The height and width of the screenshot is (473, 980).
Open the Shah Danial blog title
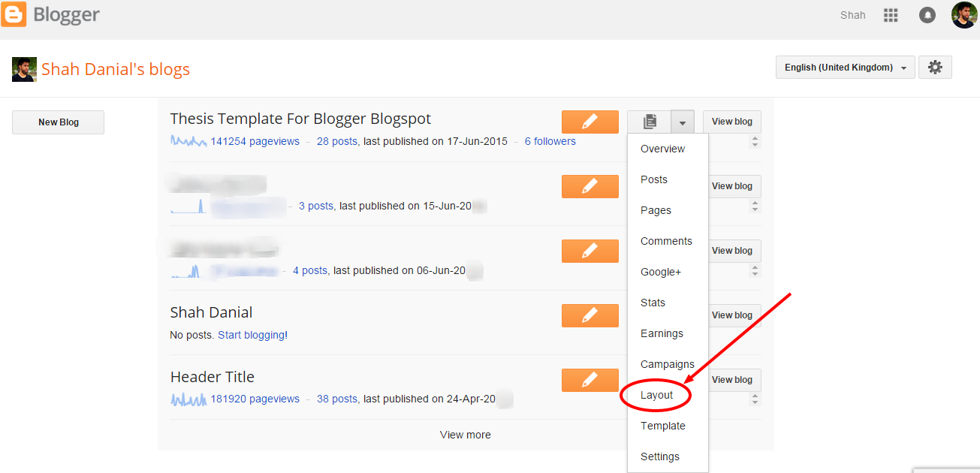click(x=211, y=312)
